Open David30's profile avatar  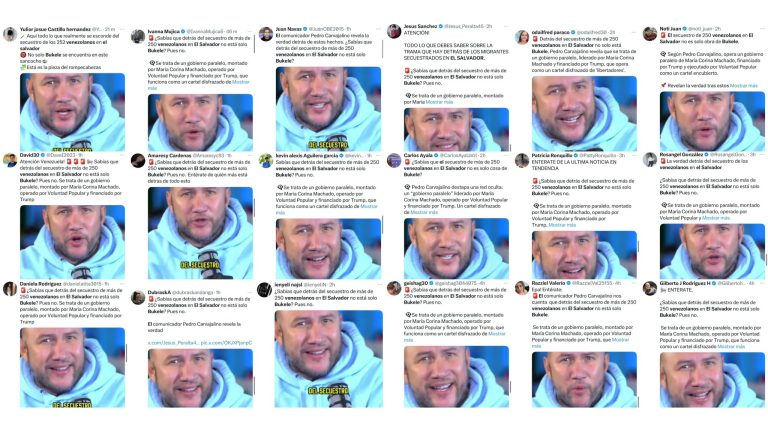coord(10,160)
